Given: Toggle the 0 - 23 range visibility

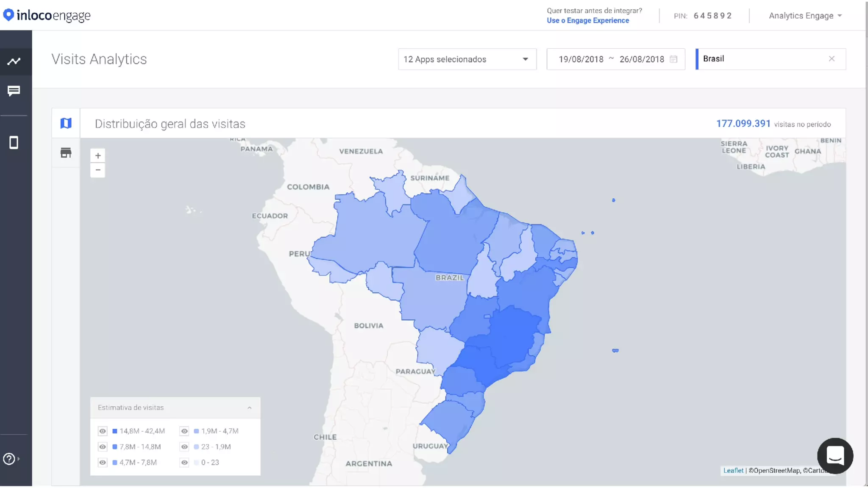Looking at the screenshot, I should [184, 463].
